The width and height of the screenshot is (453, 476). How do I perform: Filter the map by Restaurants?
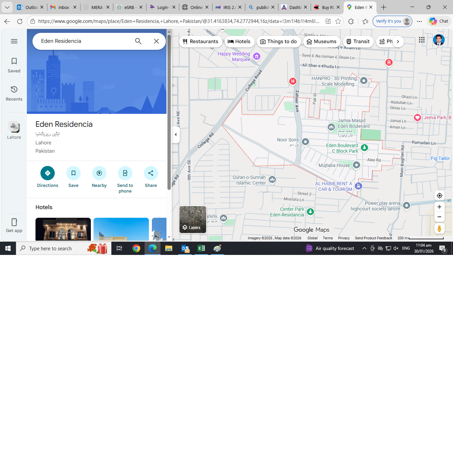201,41
